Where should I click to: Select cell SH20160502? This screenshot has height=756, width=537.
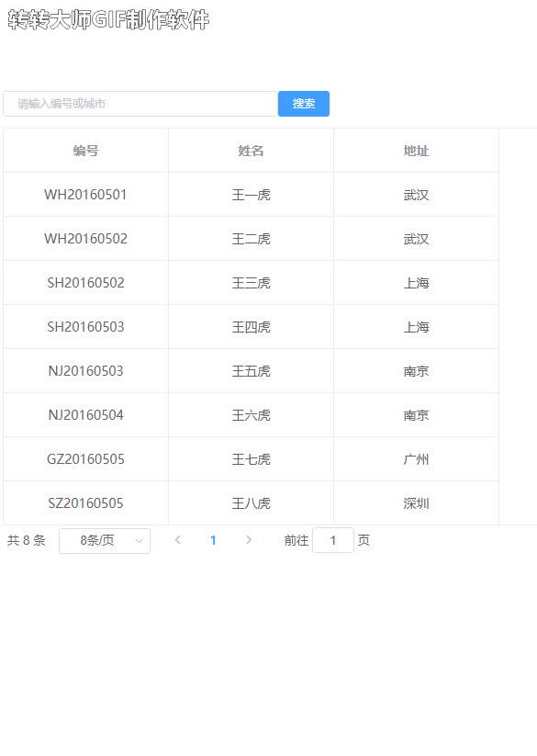tap(85, 283)
